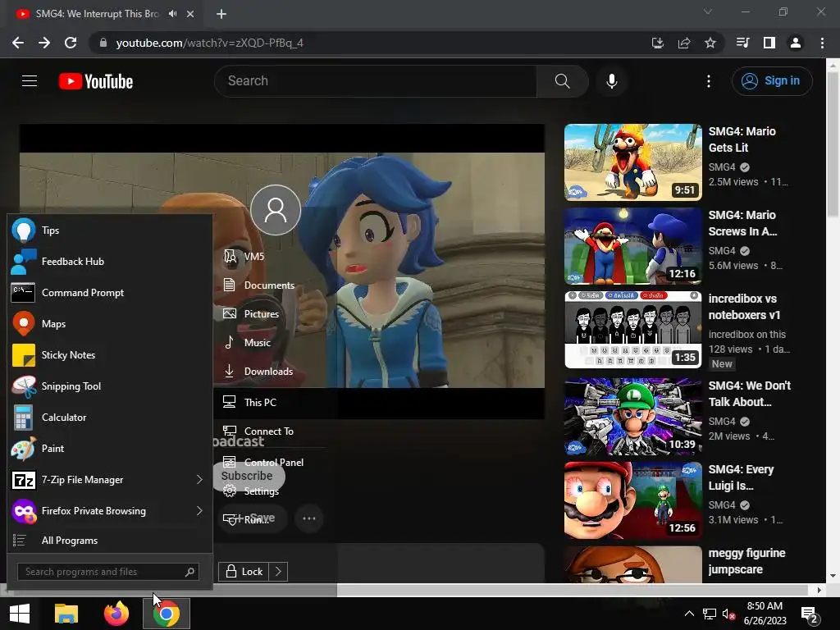Go forward in Chrome

pyautogui.click(x=44, y=43)
